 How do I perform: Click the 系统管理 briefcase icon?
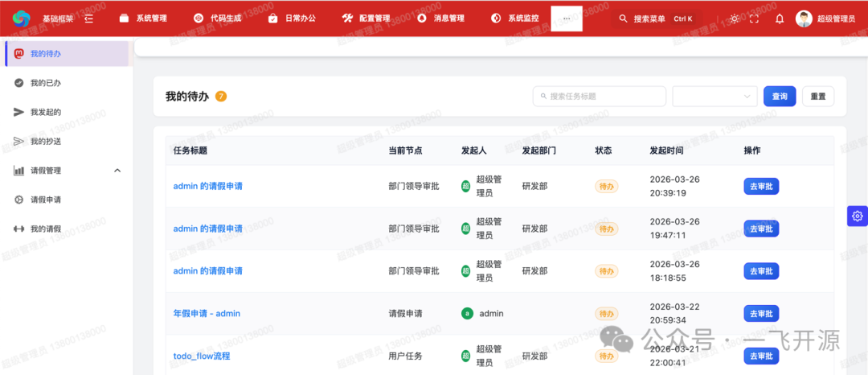coord(124,19)
